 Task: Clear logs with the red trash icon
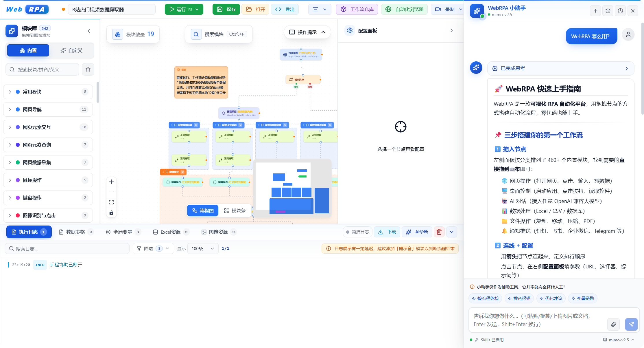439,232
